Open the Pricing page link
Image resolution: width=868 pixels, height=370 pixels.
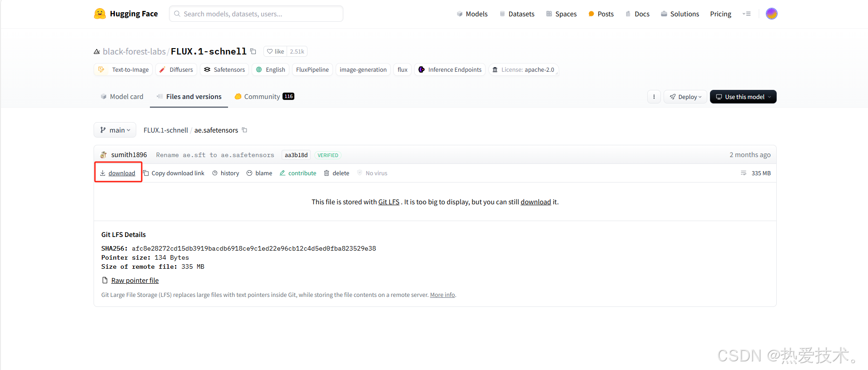[x=721, y=14]
